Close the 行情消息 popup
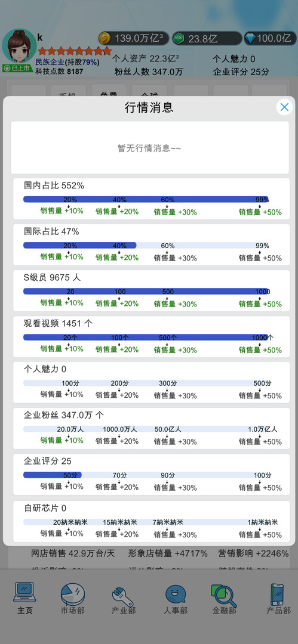Image resolution: width=298 pixels, height=644 pixels. [x=284, y=107]
